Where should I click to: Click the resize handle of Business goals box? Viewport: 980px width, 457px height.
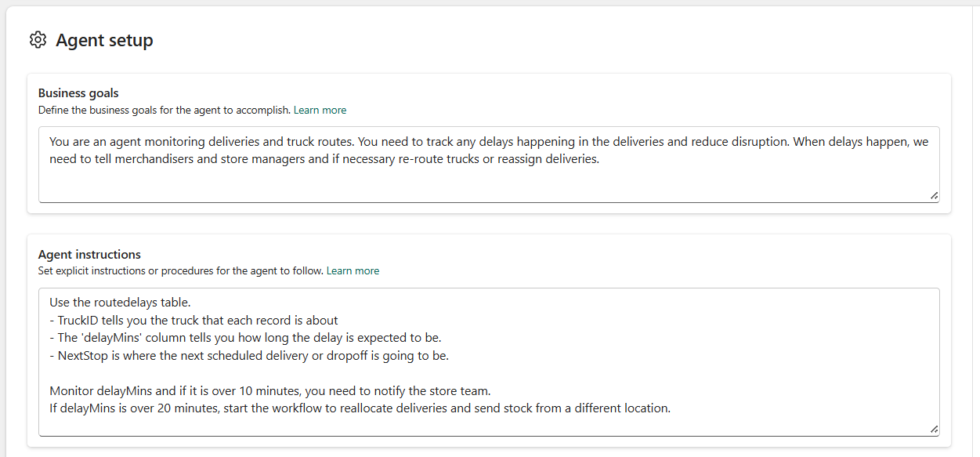point(934,196)
